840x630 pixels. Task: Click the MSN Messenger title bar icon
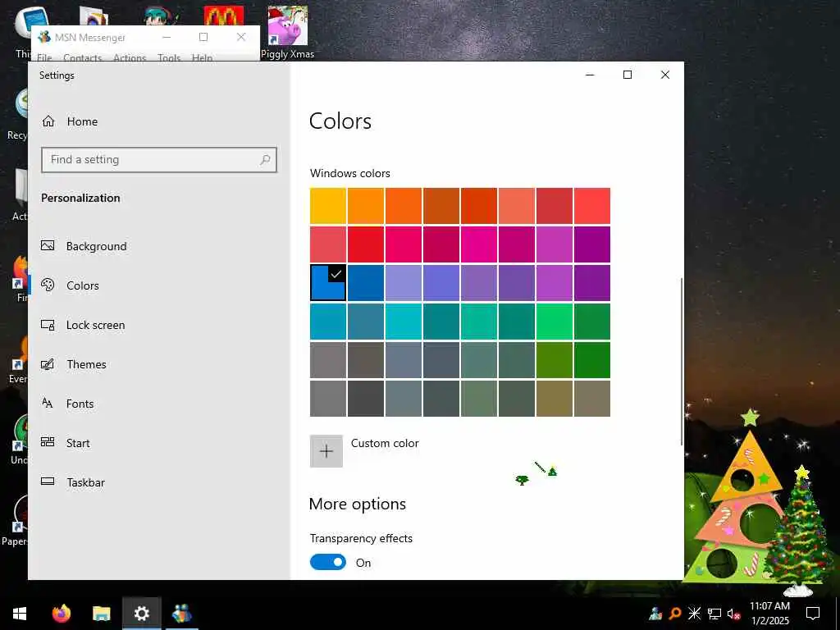point(44,37)
